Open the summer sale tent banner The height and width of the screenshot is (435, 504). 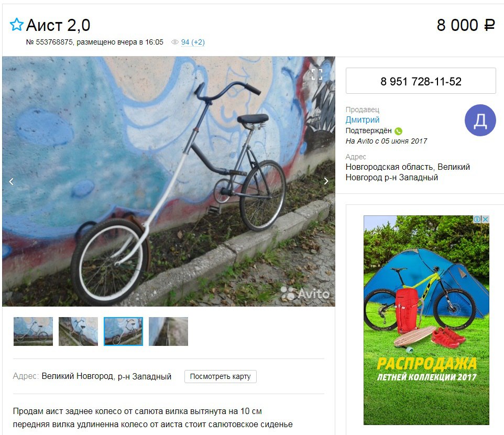426,320
